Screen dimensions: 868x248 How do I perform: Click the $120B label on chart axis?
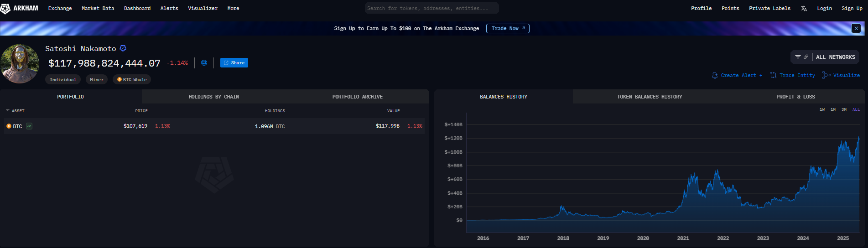click(453, 138)
